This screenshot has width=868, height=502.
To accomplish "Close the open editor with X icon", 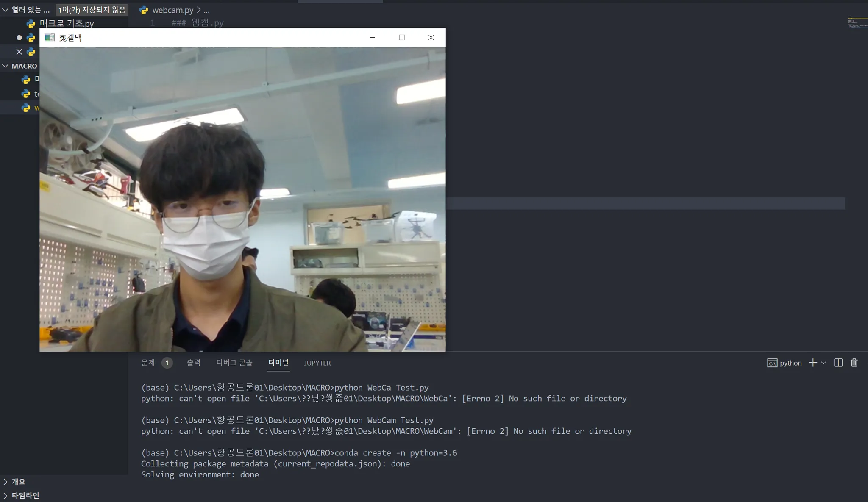I will pyautogui.click(x=19, y=52).
